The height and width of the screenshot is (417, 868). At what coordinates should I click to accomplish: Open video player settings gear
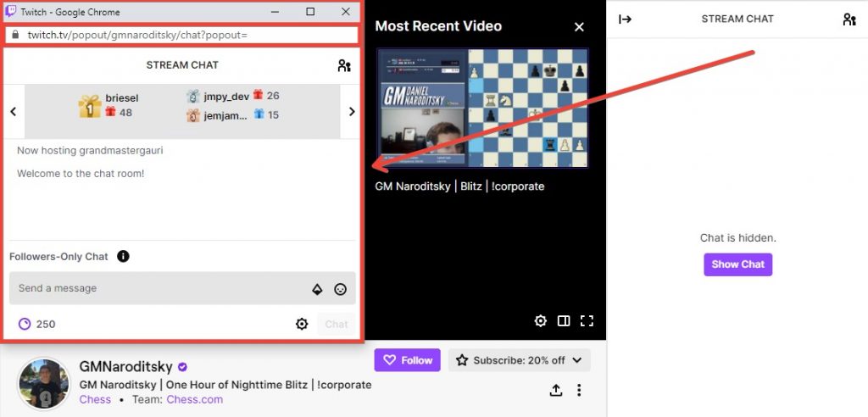click(x=540, y=320)
